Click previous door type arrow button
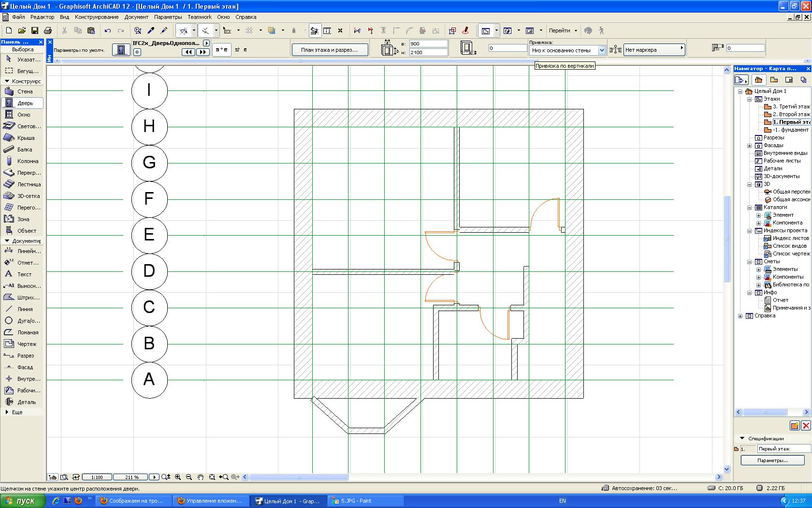This screenshot has height=508, width=812. tap(188, 52)
